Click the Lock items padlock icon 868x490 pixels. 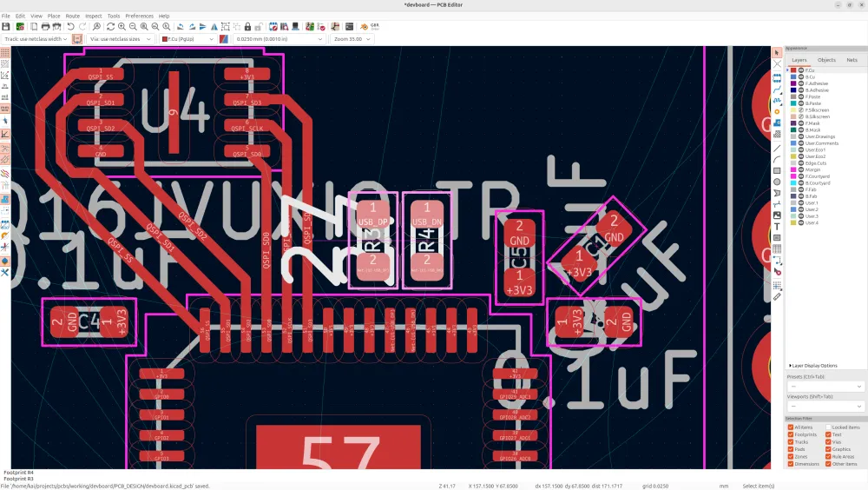[247, 27]
